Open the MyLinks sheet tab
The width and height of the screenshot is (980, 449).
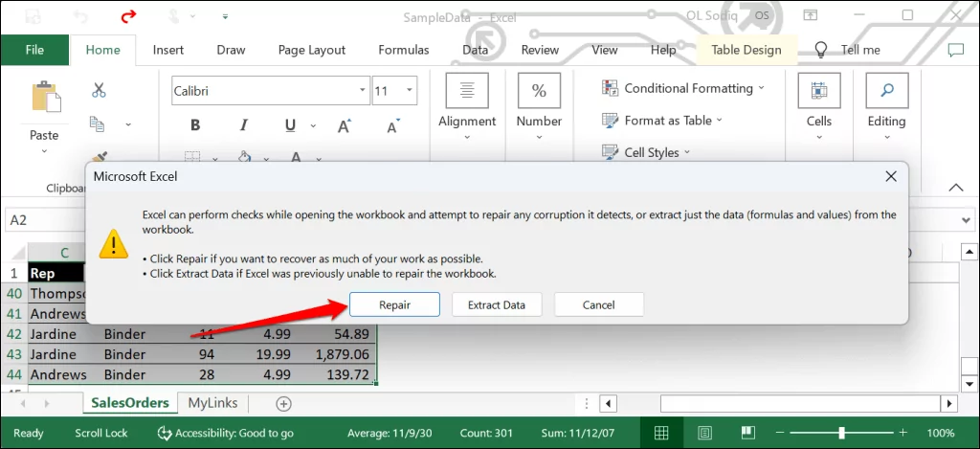213,403
